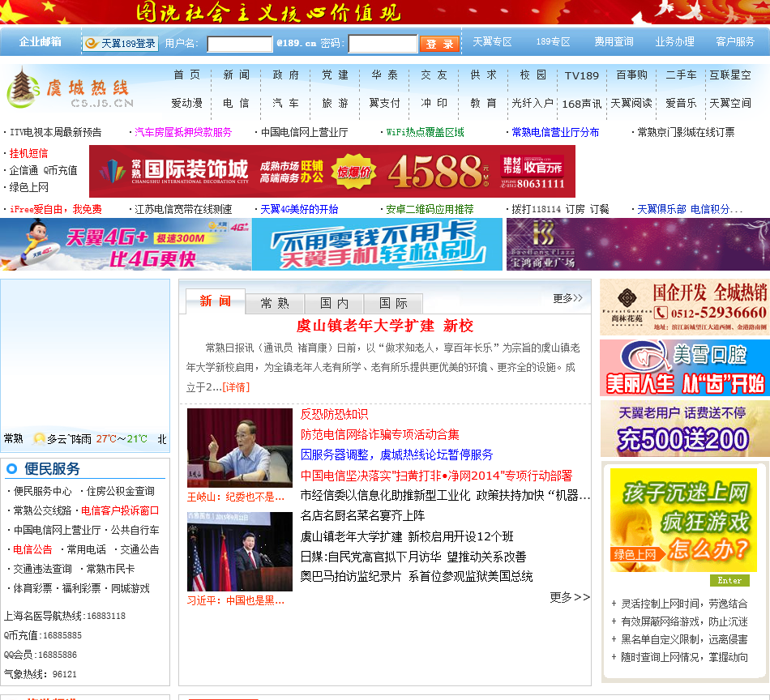Image resolution: width=770 pixels, height=700 pixels.
Task: Click the 充500送200 promotion banner
Action: (685, 429)
